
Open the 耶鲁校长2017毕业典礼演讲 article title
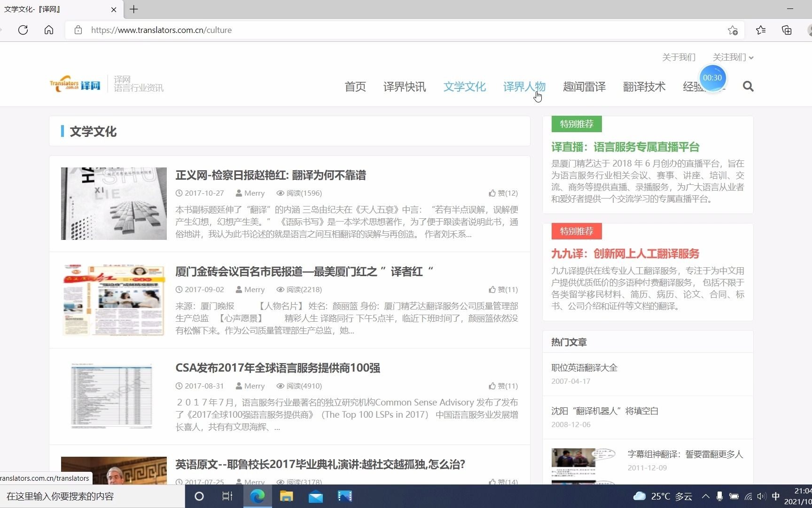tap(320, 465)
